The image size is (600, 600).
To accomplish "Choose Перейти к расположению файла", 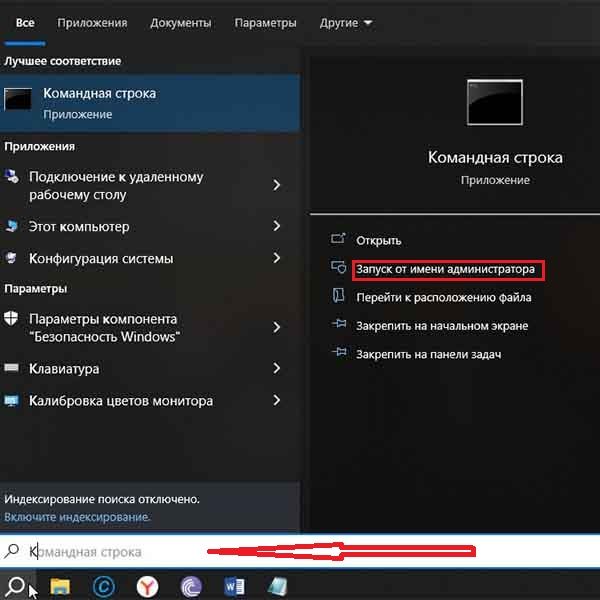I will [x=444, y=298].
